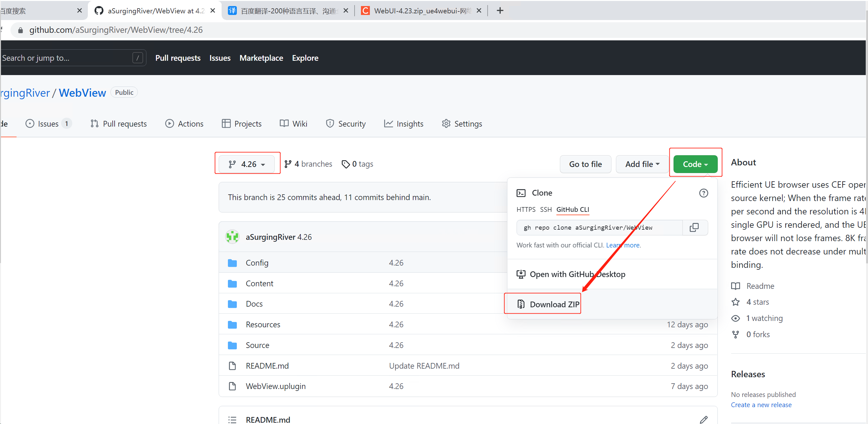Open the repository Settings tab
Screen dimensions: 868x424
[x=462, y=124]
